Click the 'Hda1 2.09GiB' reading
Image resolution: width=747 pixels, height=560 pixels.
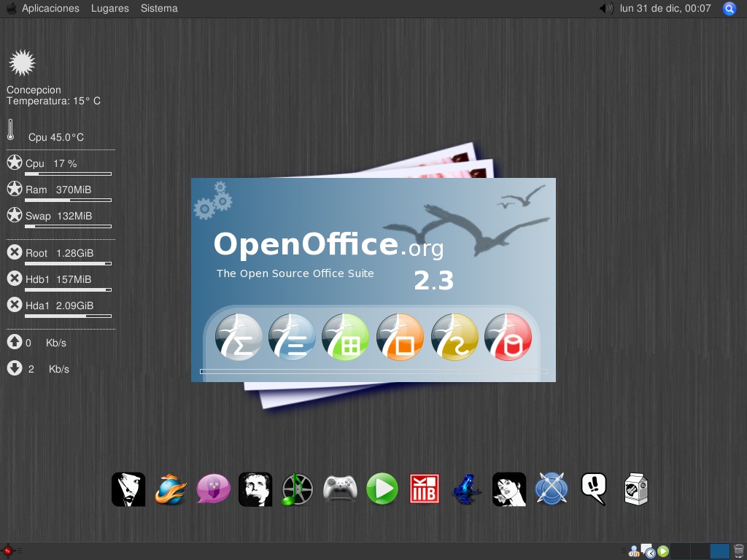pyautogui.click(x=60, y=306)
